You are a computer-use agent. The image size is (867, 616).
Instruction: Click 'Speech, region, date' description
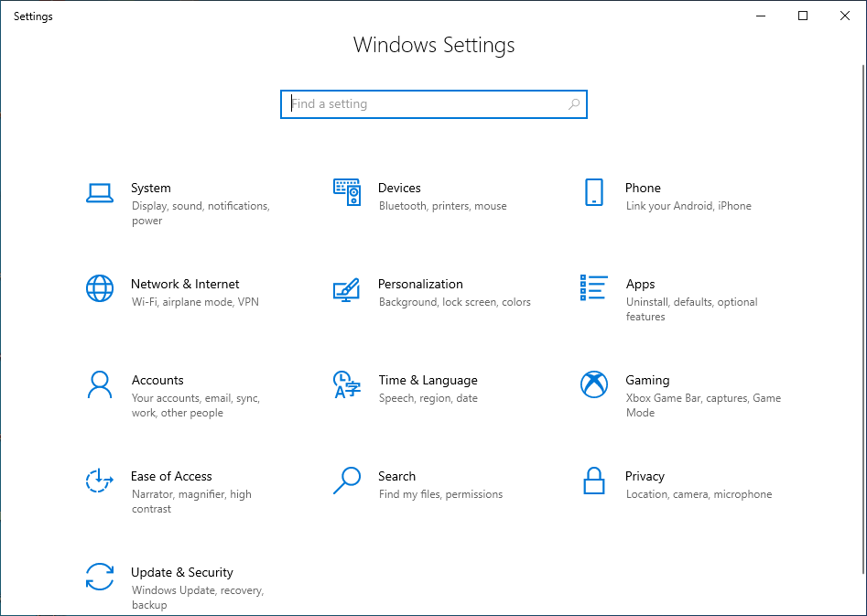pyautogui.click(x=428, y=399)
